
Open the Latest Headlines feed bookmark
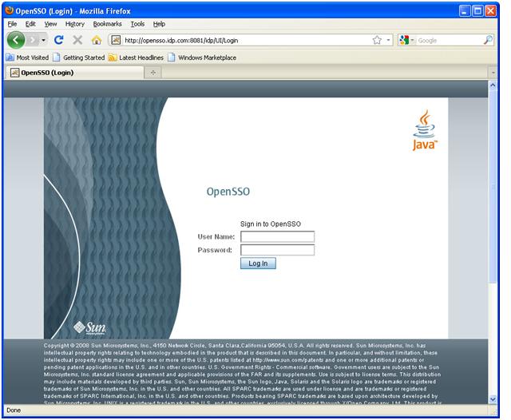point(136,57)
